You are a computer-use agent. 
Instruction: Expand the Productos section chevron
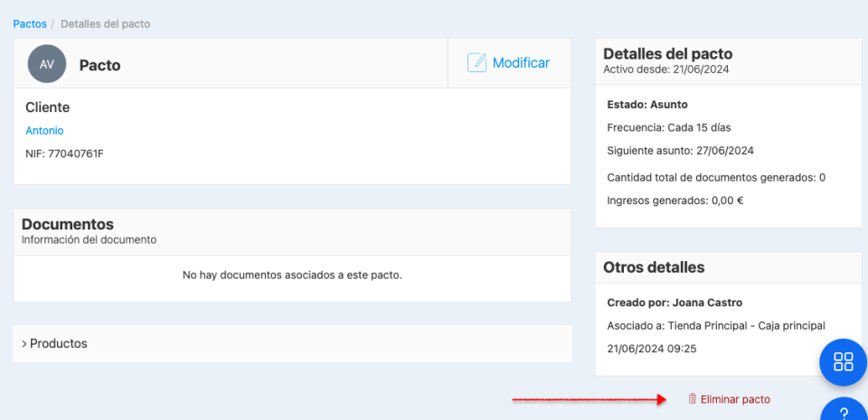point(24,344)
